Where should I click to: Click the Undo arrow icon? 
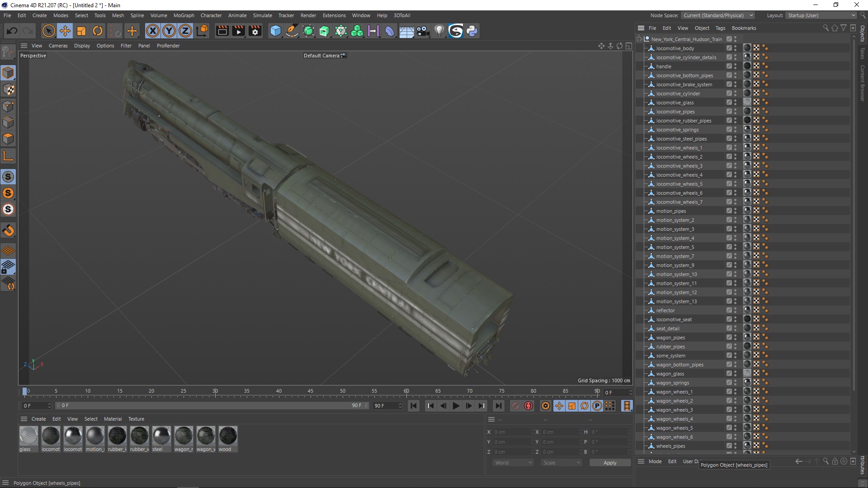coord(12,31)
